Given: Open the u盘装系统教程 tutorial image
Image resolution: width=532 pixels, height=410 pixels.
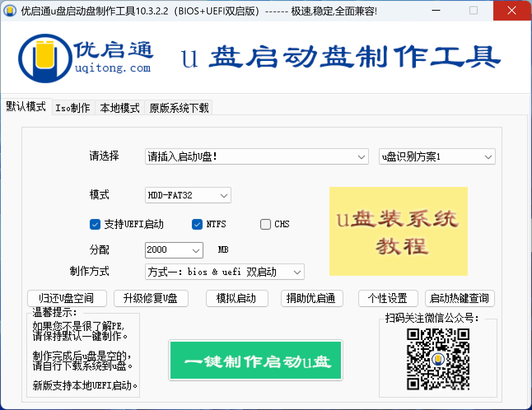Looking at the screenshot, I should [398, 231].
